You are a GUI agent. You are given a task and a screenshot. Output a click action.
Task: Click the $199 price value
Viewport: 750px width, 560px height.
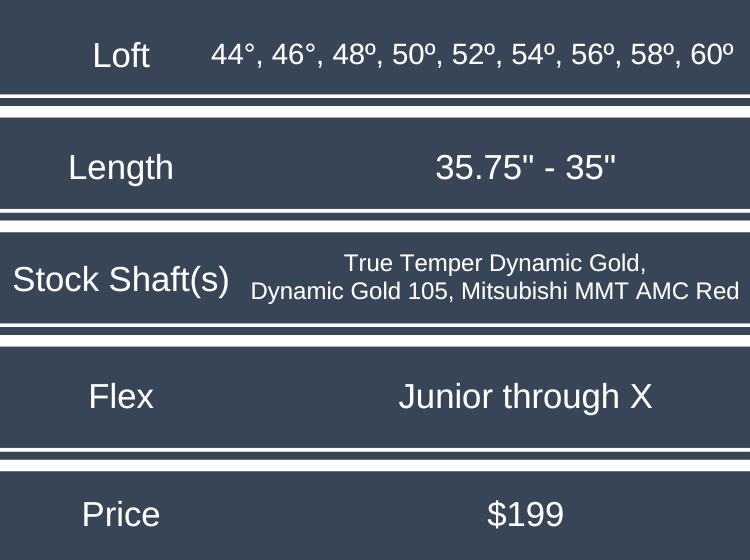[525, 514]
